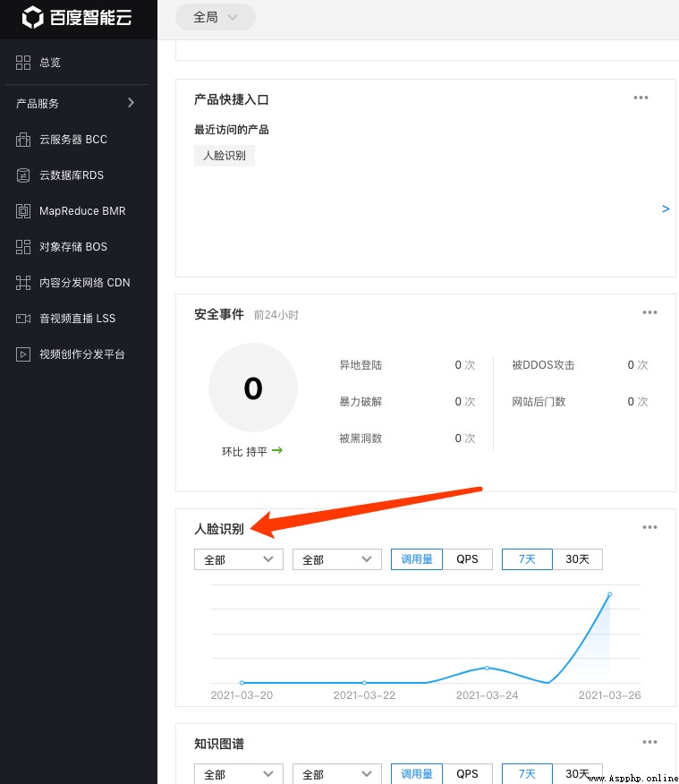Image resolution: width=679 pixels, height=784 pixels.
Task: Click the 对象存储 BOS icon
Action: click(x=23, y=247)
